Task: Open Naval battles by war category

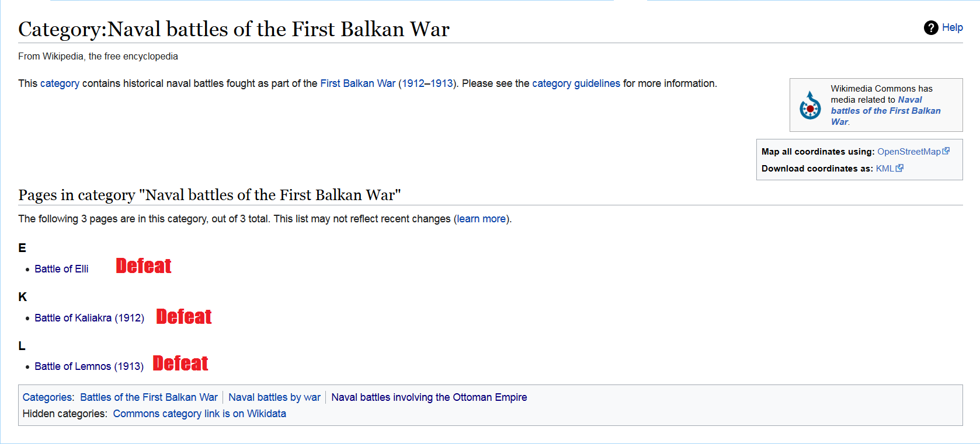Action: pyautogui.click(x=274, y=397)
